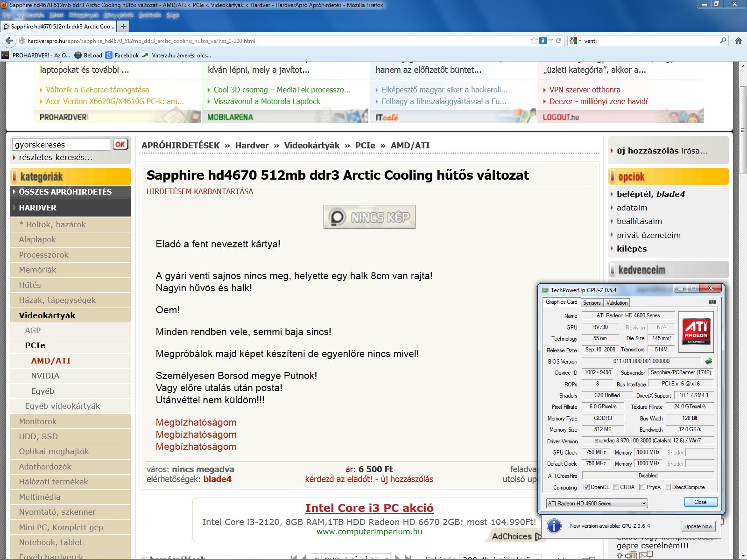
Task: Open the ATI Radeon HD 4600 Series dropdown
Action: (x=597, y=504)
